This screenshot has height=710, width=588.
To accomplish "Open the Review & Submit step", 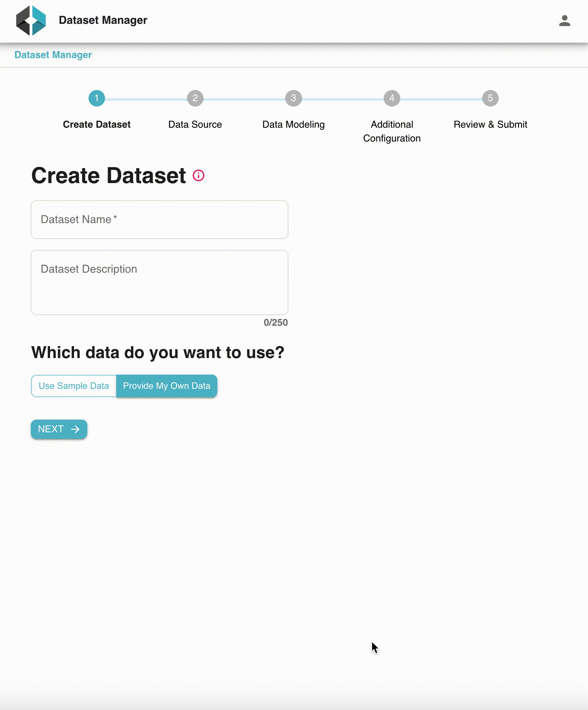I will pyautogui.click(x=490, y=124).
